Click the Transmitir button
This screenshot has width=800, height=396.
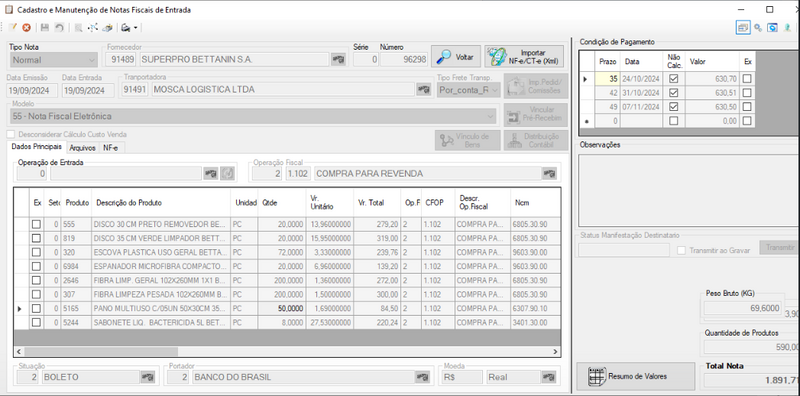tap(779, 248)
